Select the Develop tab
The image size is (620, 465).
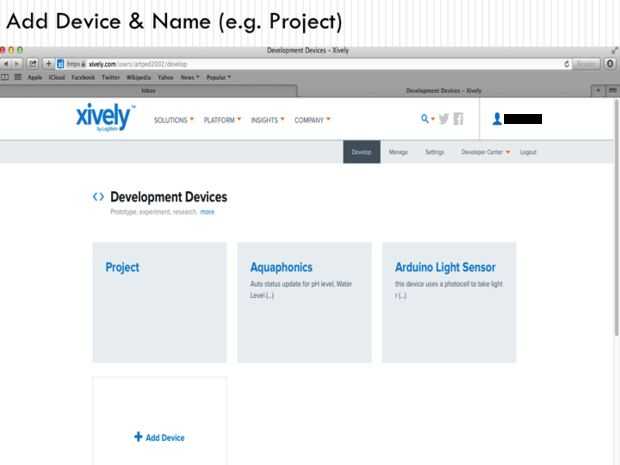tap(361, 152)
